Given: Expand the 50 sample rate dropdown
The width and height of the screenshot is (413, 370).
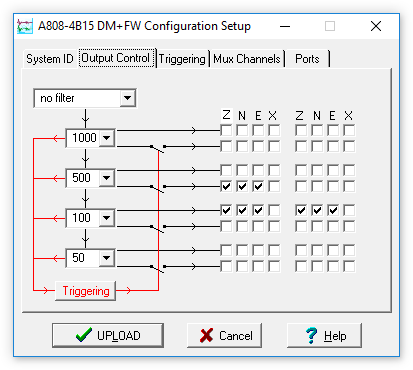Looking at the screenshot, I should click(x=106, y=258).
